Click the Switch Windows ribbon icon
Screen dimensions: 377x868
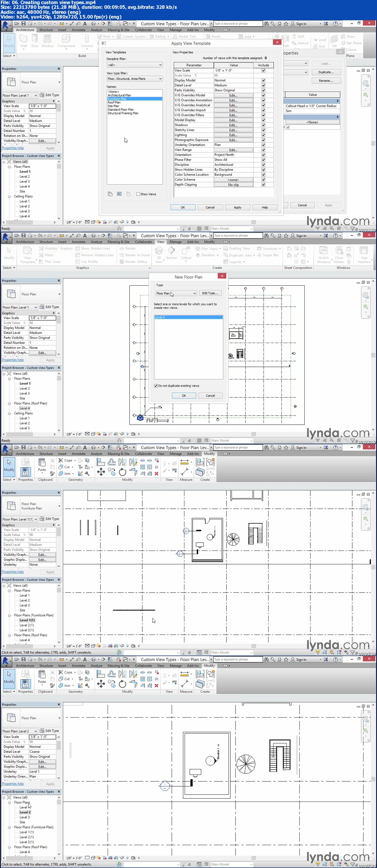[324, 255]
